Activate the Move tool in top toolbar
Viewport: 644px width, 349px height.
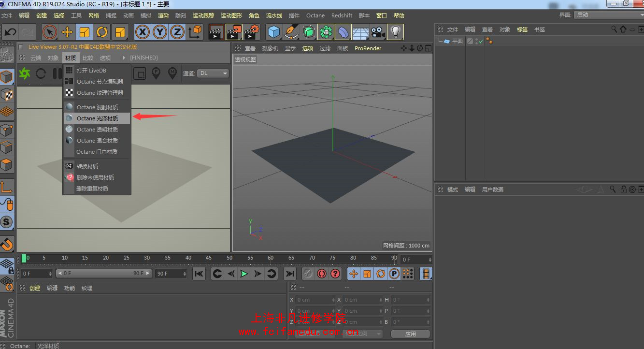[x=67, y=32]
